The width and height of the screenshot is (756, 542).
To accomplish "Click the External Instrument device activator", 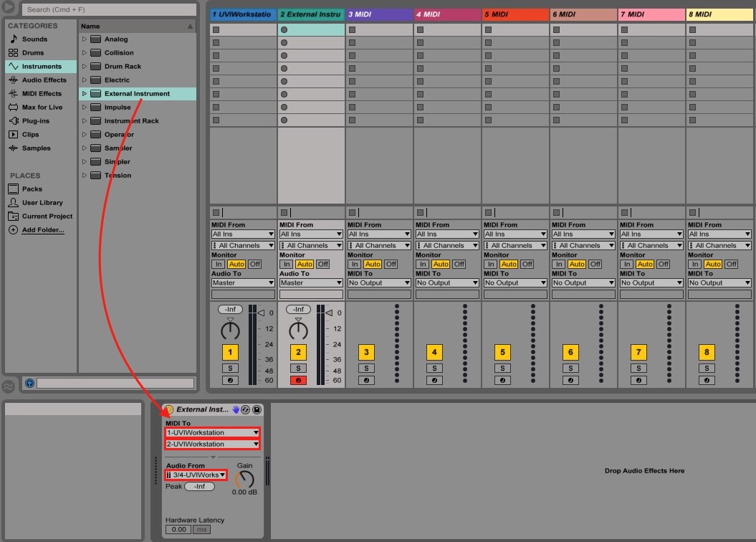I will tap(168, 409).
